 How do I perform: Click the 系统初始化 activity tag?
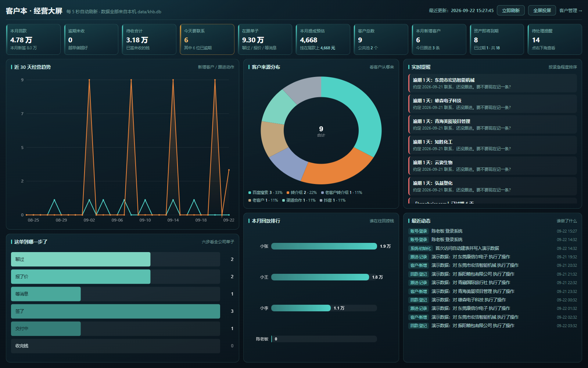click(420, 248)
